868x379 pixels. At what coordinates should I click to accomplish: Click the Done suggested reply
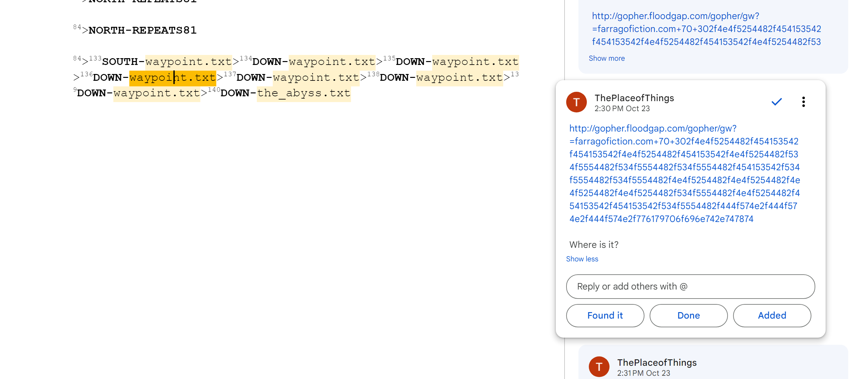coord(688,315)
